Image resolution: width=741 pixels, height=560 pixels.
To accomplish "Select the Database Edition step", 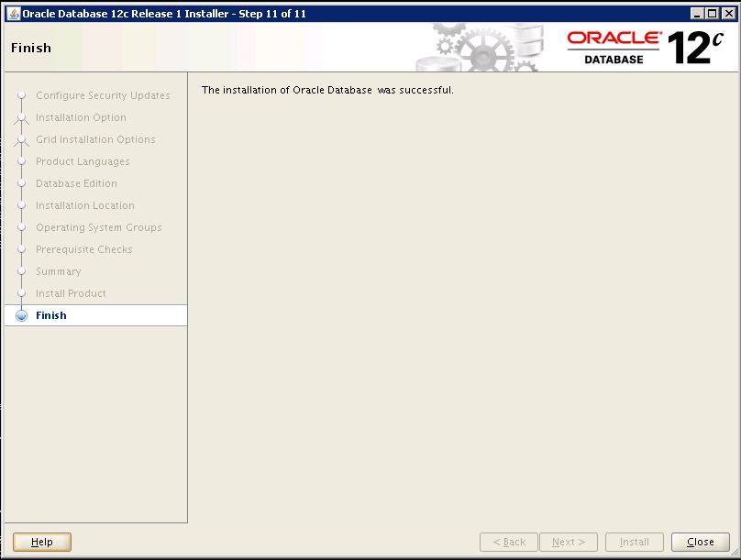I will [x=76, y=183].
